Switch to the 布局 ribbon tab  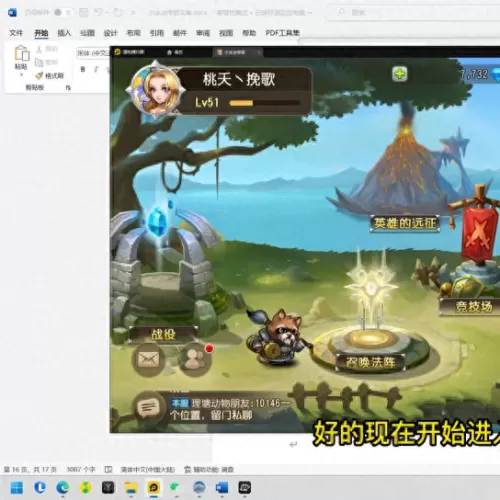[133, 33]
